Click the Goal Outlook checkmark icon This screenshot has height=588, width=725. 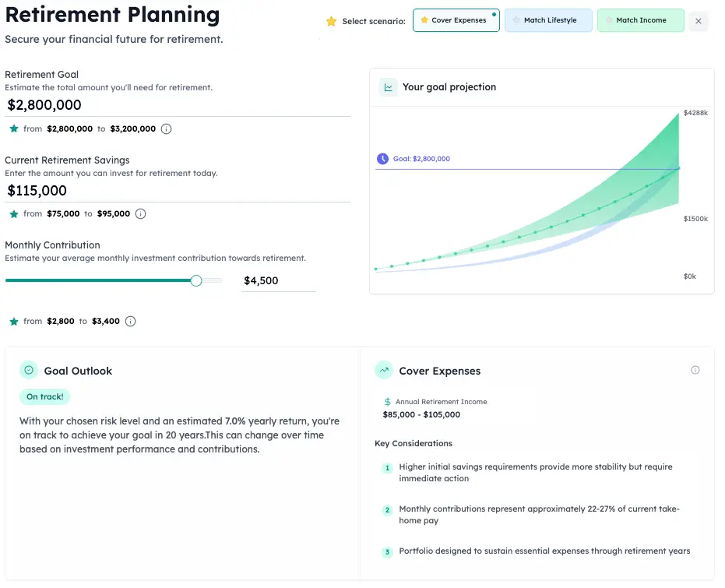[29, 371]
